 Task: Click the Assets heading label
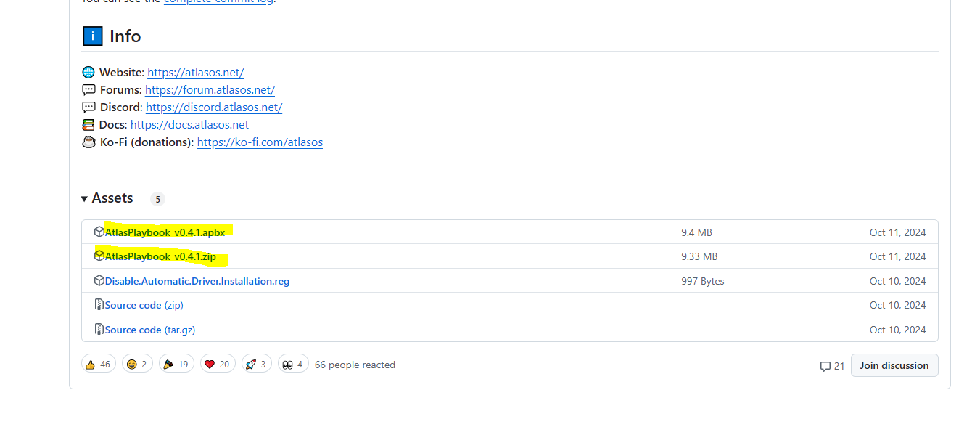[x=112, y=198]
